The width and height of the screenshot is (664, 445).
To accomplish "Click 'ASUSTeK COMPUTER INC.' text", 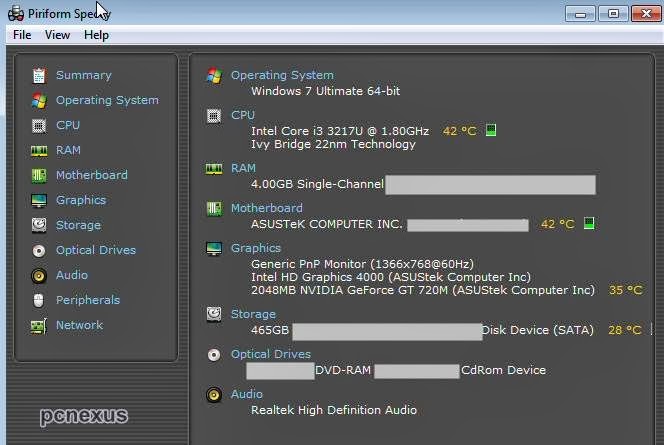I will coord(326,224).
